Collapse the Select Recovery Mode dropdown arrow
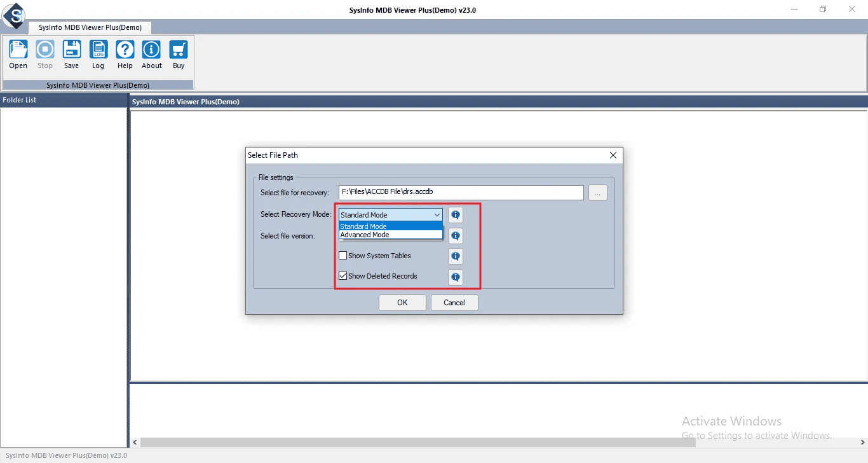The image size is (868, 463). coord(437,215)
